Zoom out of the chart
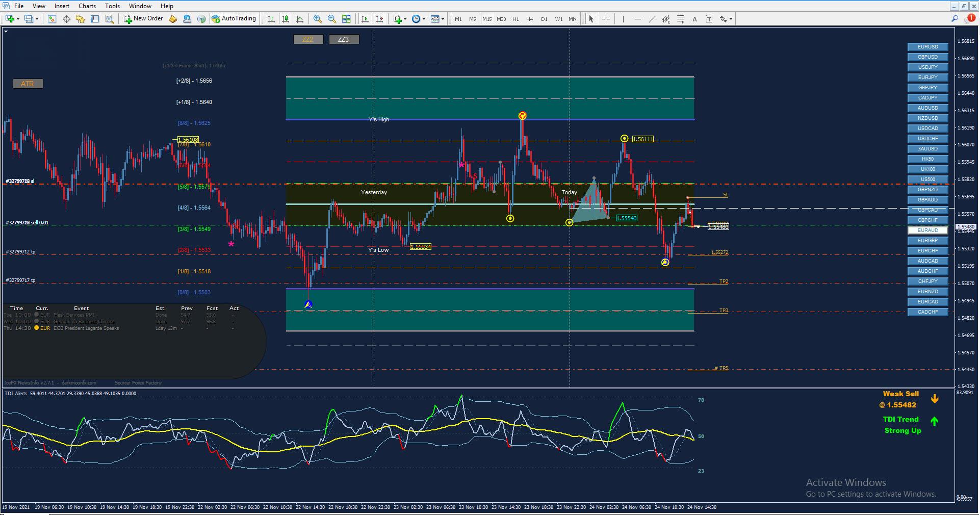The height and width of the screenshot is (515, 980). pyautogui.click(x=331, y=19)
